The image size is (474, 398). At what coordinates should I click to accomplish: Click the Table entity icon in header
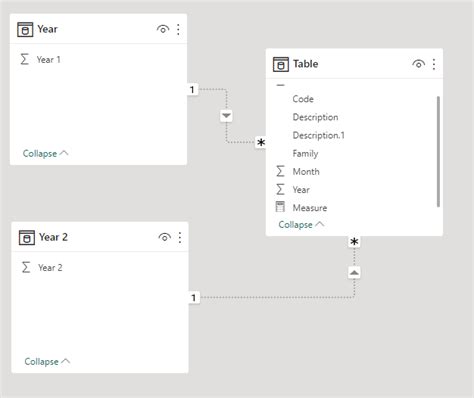pyautogui.click(x=281, y=64)
